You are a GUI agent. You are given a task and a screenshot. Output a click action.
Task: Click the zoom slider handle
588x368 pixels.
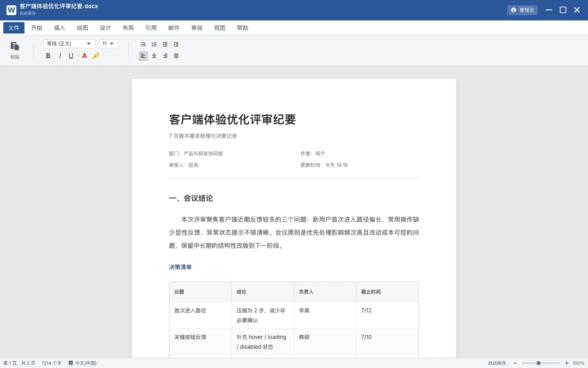(x=539, y=363)
